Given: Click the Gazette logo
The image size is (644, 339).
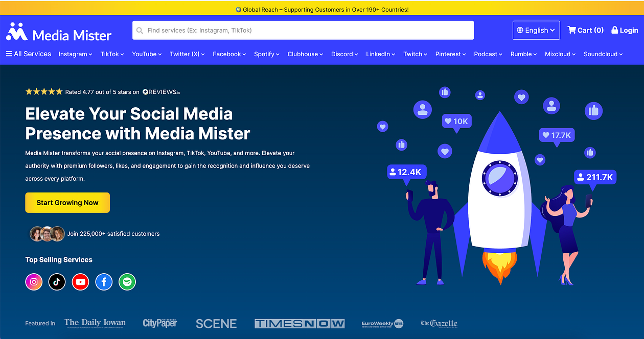Looking at the screenshot, I should pos(439,323).
